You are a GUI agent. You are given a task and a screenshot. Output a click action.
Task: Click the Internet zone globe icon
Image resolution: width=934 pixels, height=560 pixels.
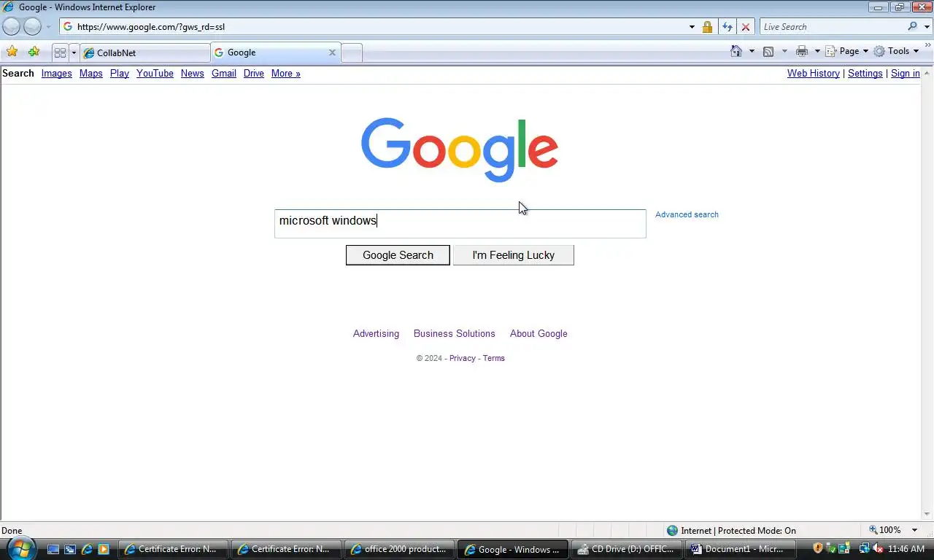click(673, 530)
